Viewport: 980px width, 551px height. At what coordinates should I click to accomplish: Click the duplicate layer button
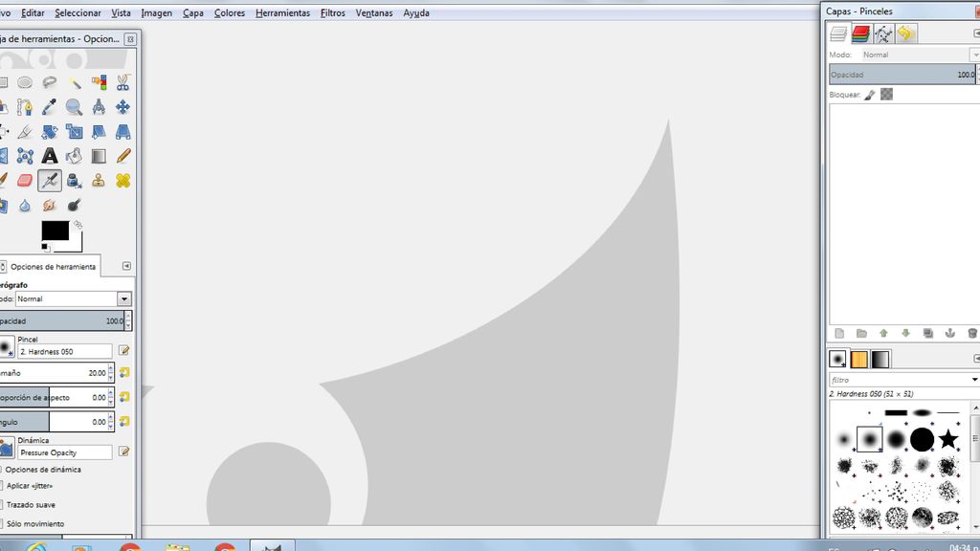928,334
